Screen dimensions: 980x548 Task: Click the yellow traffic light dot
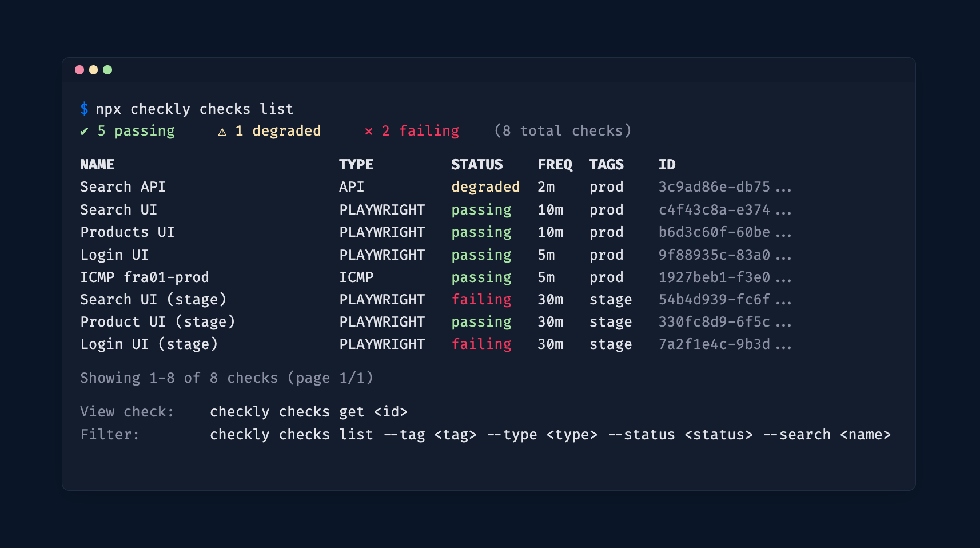point(93,69)
